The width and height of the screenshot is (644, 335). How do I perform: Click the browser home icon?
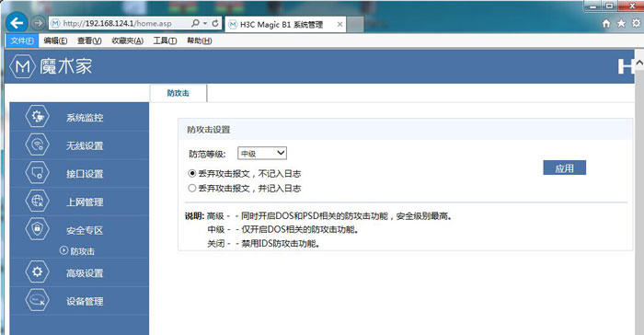tap(606, 23)
